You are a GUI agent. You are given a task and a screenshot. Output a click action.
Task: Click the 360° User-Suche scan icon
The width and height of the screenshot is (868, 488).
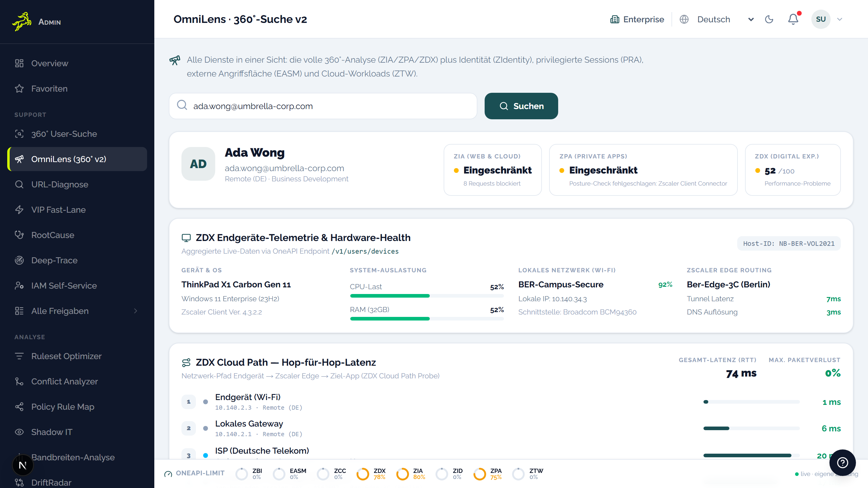point(19,134)
